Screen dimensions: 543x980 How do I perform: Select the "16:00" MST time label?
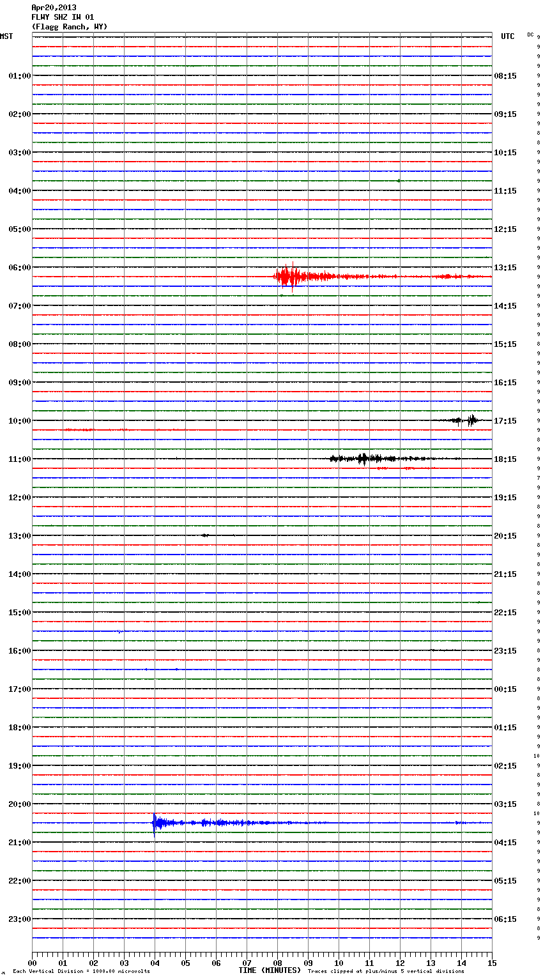20,651
